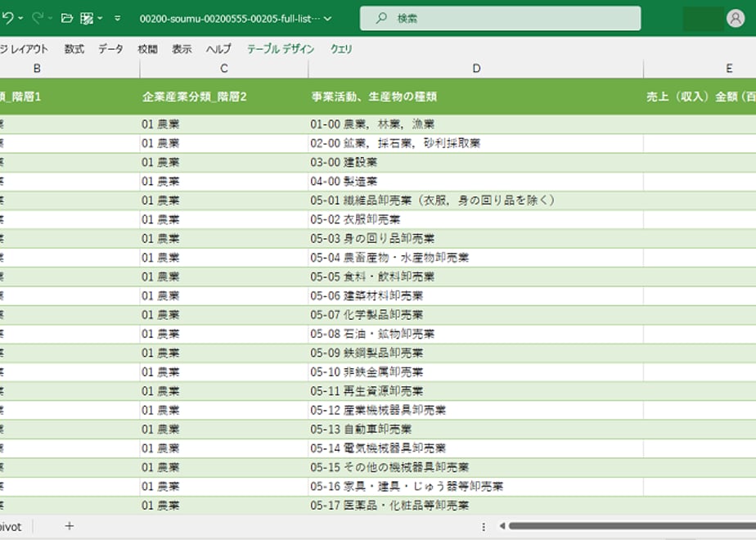Image resolution: width=756 pixels, height=540 pixels.
Task: Select cell 05-10 非鉄金属卸売業
Action: pos(476,371)
